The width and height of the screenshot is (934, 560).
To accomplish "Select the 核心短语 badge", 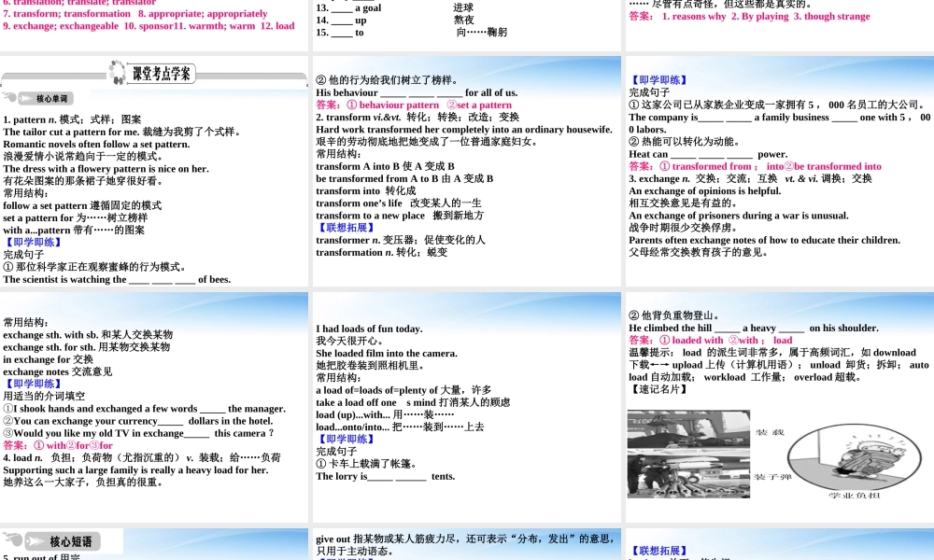I will (x=63, y=541).
